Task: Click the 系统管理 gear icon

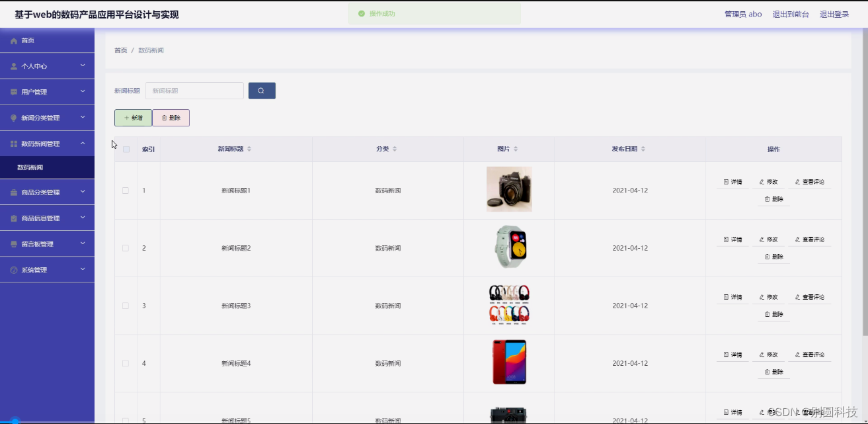Action: click(13, 269)
